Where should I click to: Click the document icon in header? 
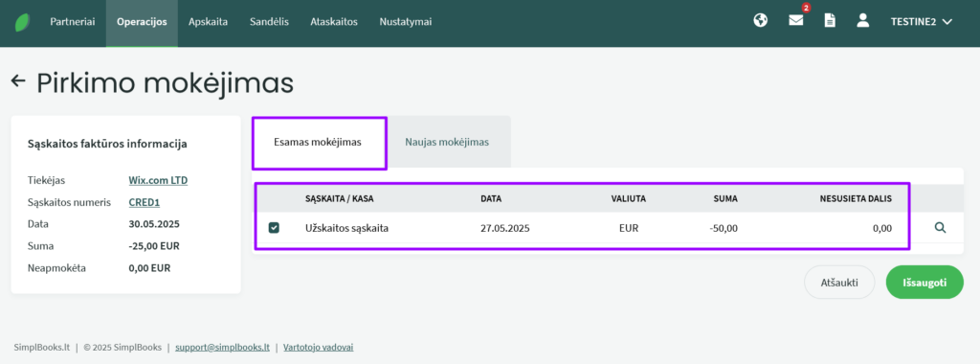[830, 21]
